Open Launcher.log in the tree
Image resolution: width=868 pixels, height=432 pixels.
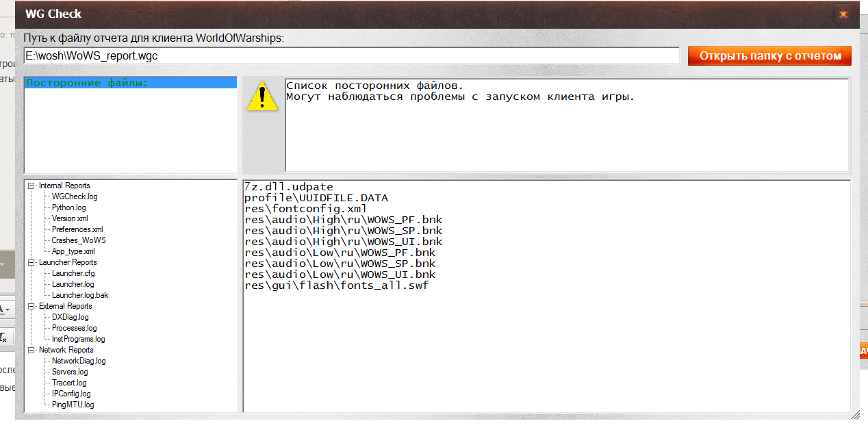coord(73,284)
